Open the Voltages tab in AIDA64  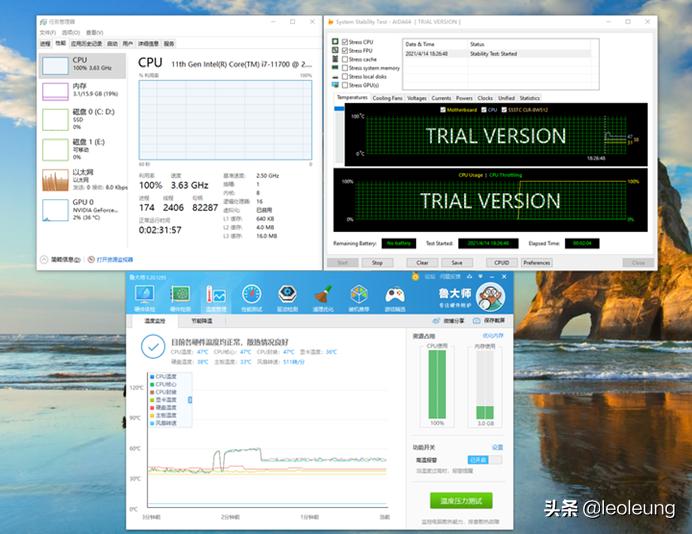coord(416,98)
